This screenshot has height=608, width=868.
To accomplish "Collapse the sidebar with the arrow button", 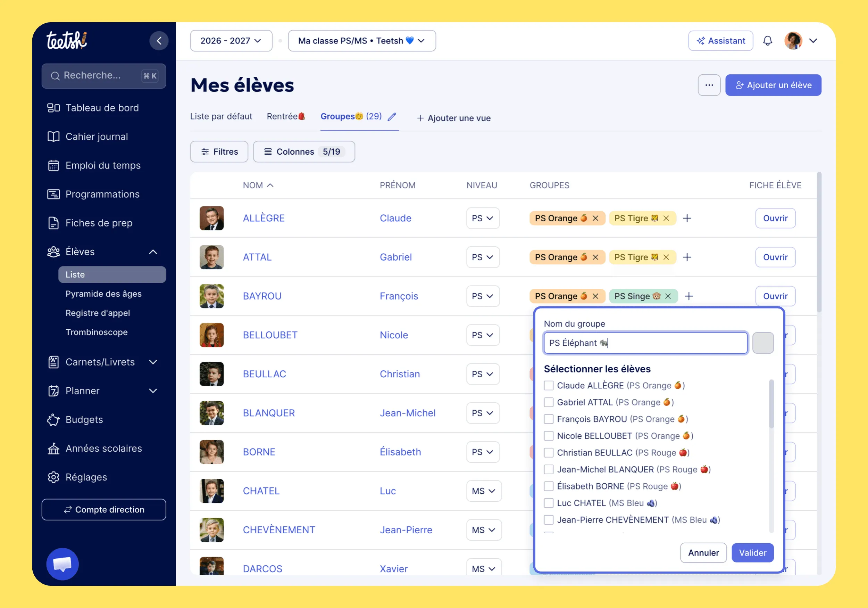I will (159, 41).
